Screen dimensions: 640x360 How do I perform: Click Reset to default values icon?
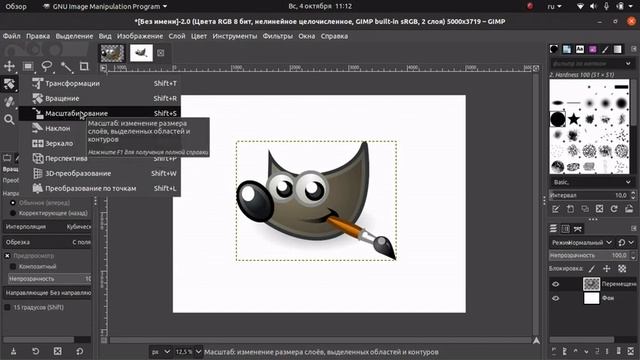pos(80,351)
